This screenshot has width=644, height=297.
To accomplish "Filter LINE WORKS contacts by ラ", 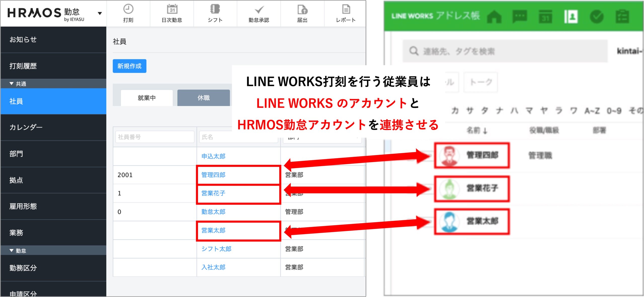I will [x=559, y=110].
